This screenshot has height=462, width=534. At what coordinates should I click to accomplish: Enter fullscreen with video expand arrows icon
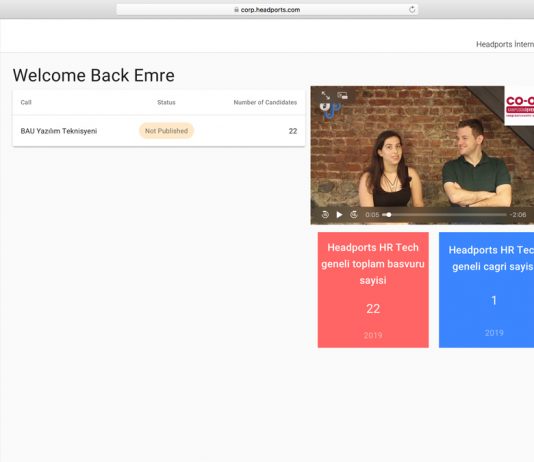click(x=326, y=95)
